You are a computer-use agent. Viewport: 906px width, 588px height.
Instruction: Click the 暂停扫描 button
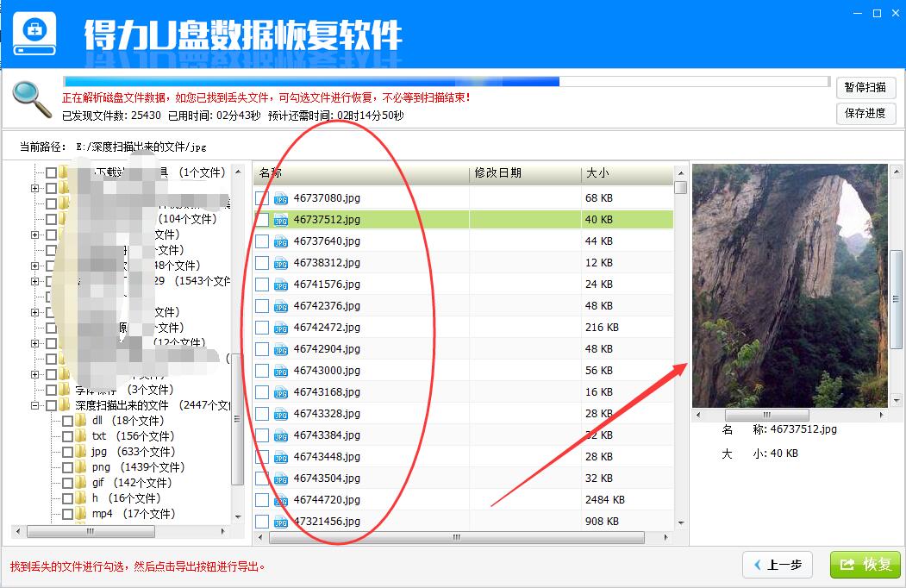[x=865, y=87]
